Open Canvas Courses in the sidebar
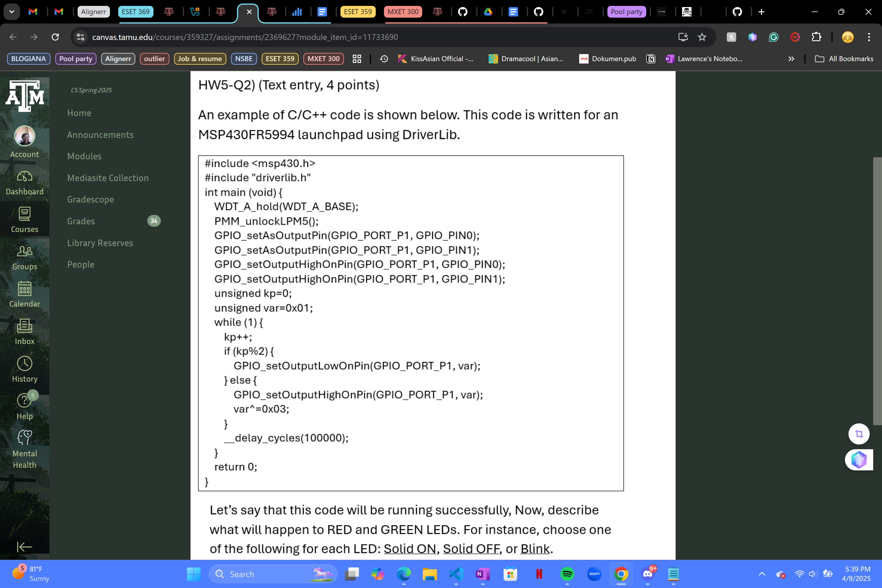The image size is (882, 588). tap(24, 220)
